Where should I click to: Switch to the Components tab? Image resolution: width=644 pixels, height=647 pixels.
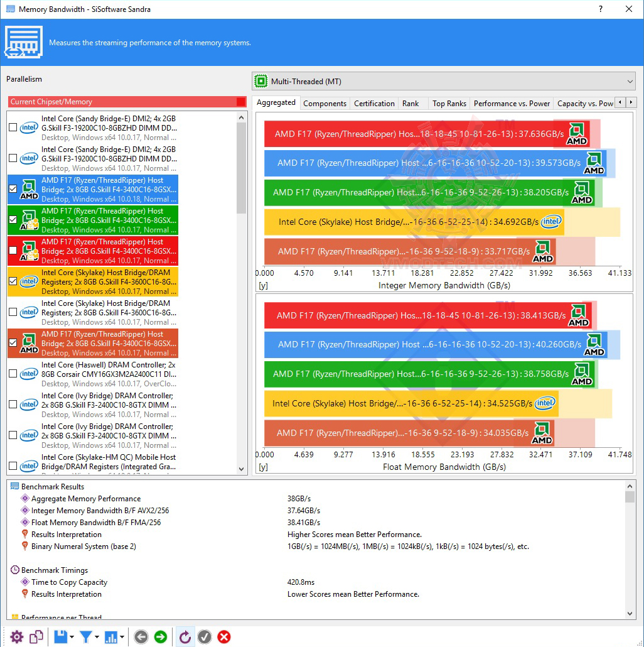click(x=325, y=104)
